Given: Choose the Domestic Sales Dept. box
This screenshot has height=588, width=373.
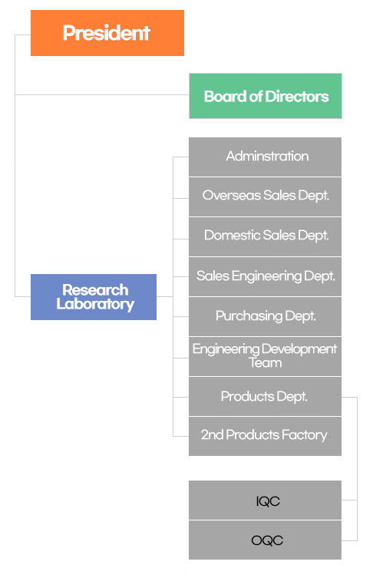Looking at the screenshot, I should click(x=265, y=237).
